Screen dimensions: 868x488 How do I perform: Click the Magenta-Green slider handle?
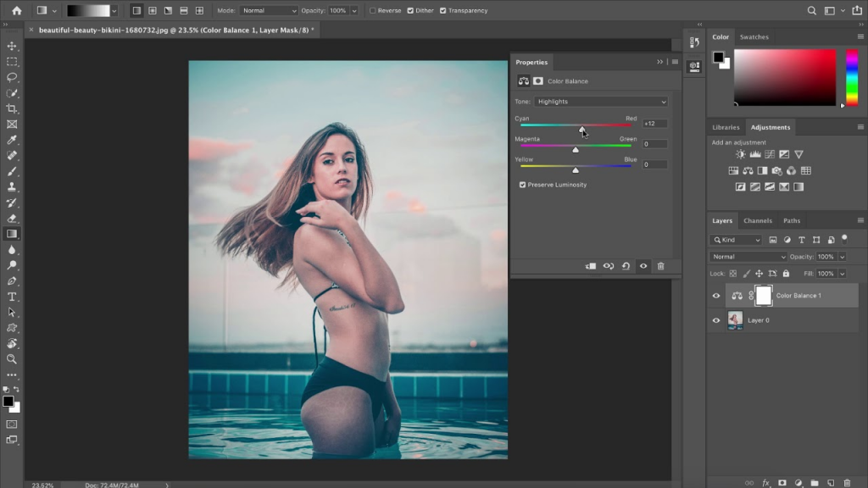pos(576,150)
